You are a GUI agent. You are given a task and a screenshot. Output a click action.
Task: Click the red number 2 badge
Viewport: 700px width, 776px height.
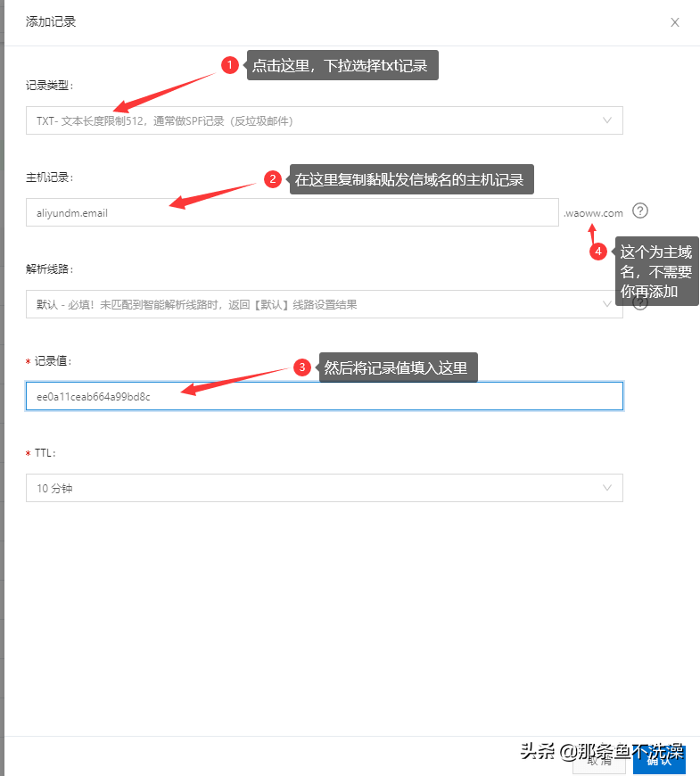tap(273, 179)
